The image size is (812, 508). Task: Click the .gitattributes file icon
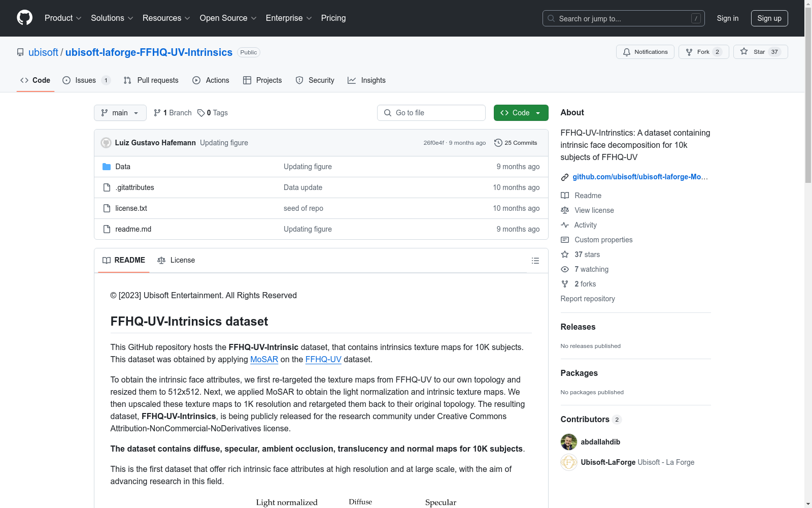click(x=107, y=187)
